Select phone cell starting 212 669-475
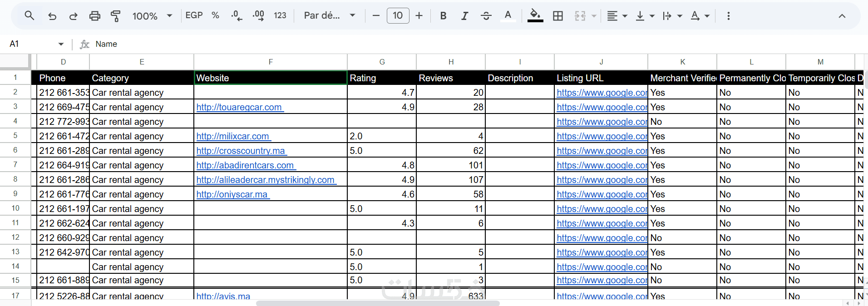This screenshot has height=306, width=868. [63, 107]
